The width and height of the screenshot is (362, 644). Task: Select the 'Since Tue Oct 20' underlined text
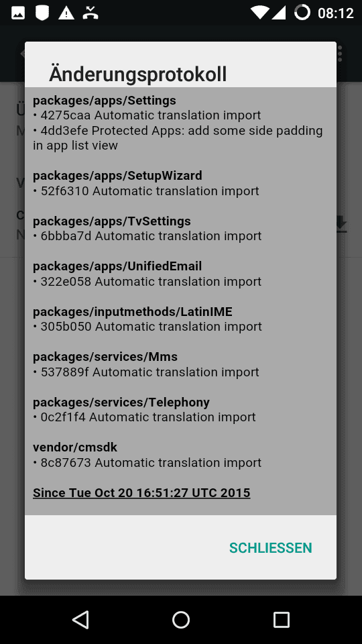coord(141,492)
